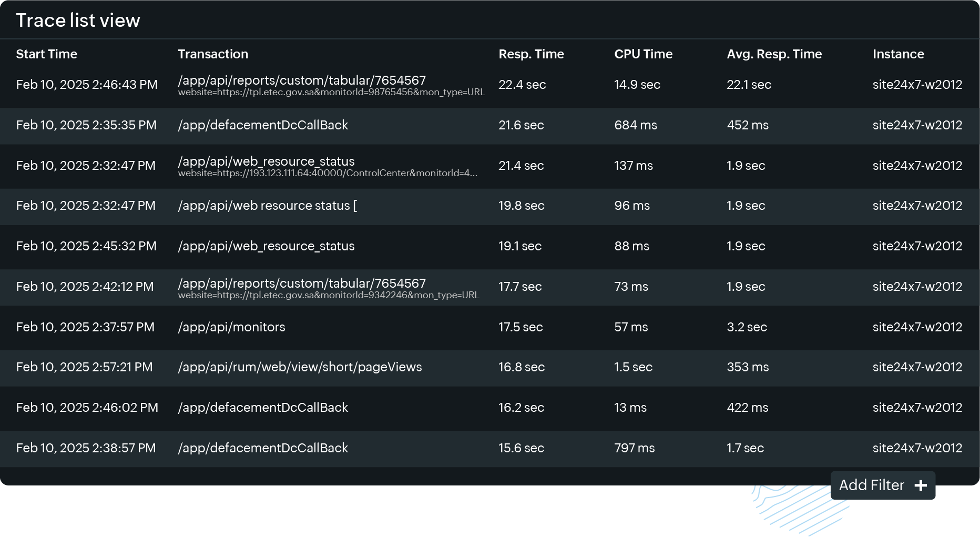This screenshot has height=537, width=980.
Task: Open the trace with 15.6 sec response time
Action: [x=263, y=448]
